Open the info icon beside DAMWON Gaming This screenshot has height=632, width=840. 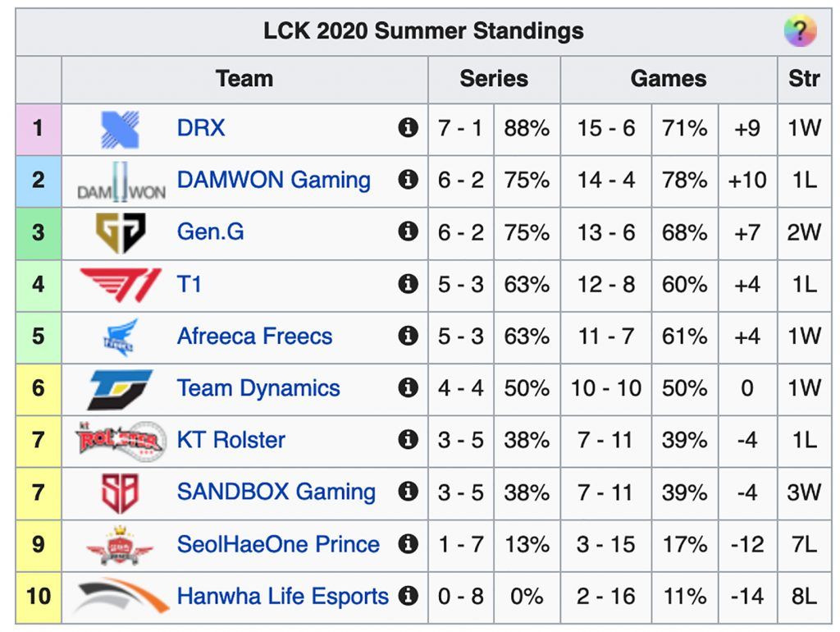tap(408, 180)
